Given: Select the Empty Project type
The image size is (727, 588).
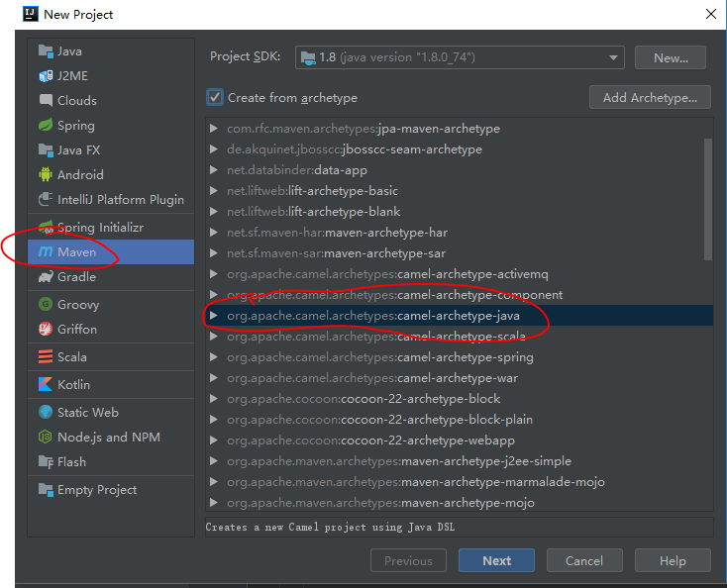Looking at the screenshot, I should (x=111, y=489).
